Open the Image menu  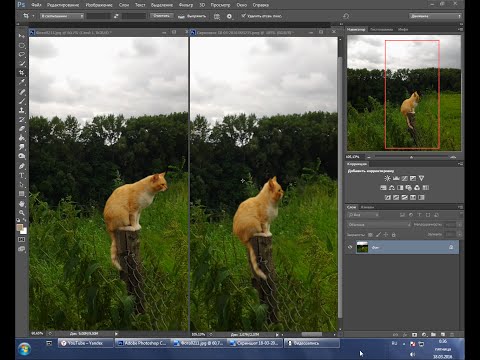(x=99, y=5)
